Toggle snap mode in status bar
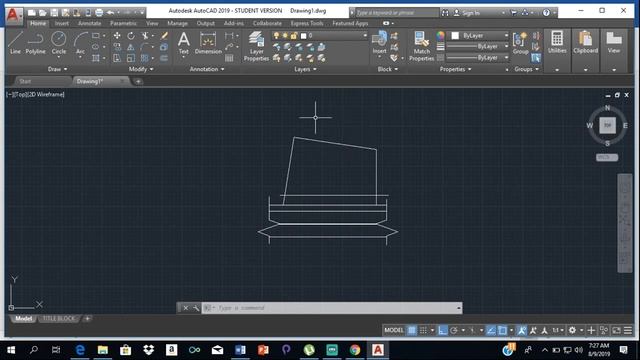 coord(423,330)
